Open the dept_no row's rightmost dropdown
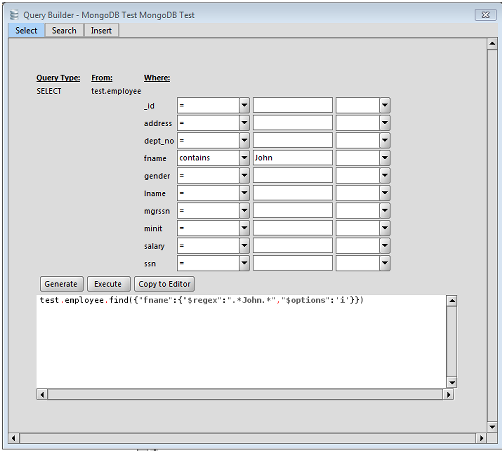This screenshot has height=453, width=504. (363, 140)
